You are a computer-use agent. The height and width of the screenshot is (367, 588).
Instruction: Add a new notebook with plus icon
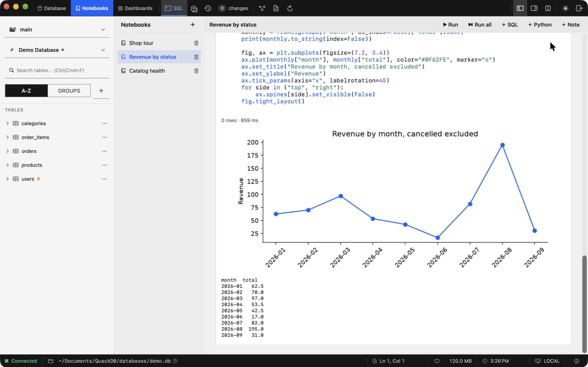pyautogui.click(x=193, y=25)
